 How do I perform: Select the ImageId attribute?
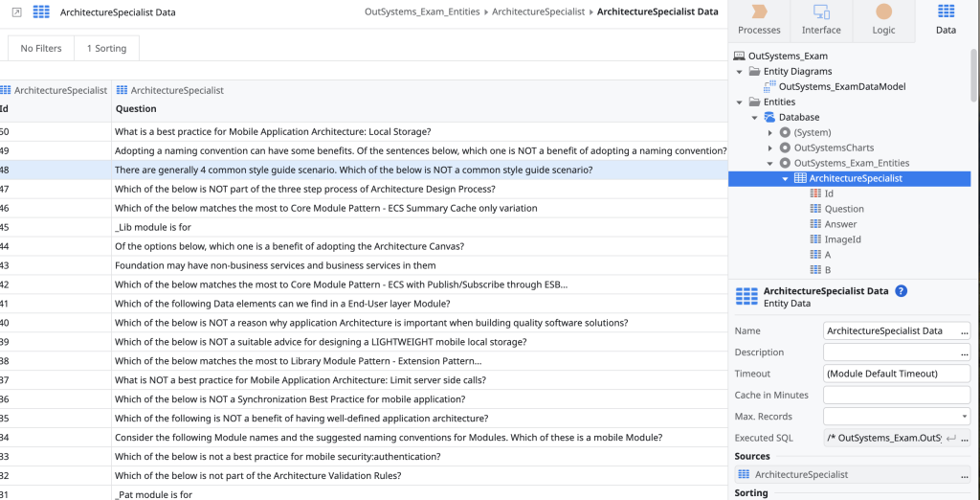tap(842, 239)
